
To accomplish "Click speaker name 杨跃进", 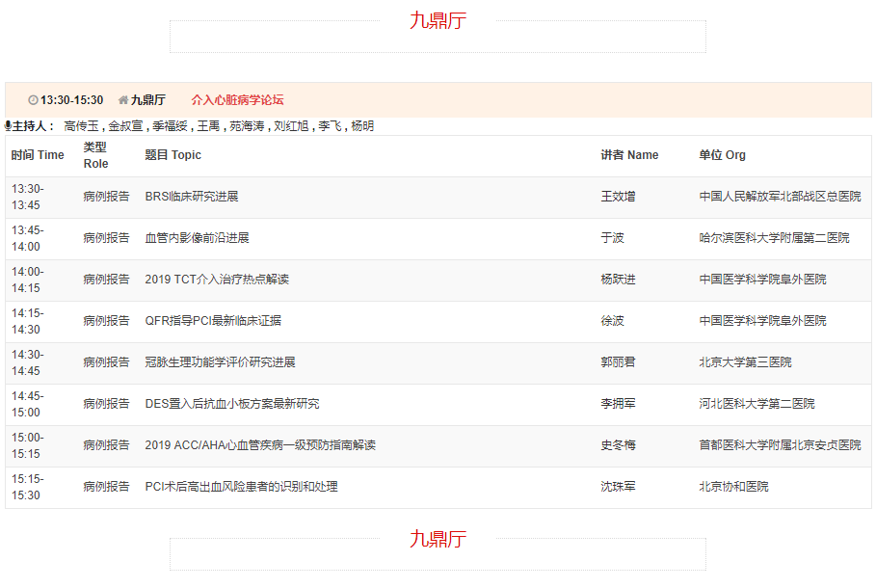I will point(618,279).
